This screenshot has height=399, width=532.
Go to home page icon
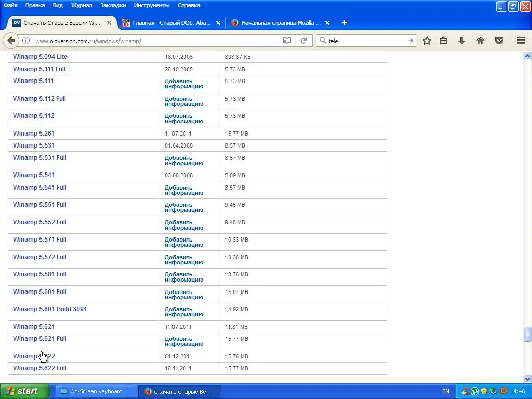coord(481,41)
